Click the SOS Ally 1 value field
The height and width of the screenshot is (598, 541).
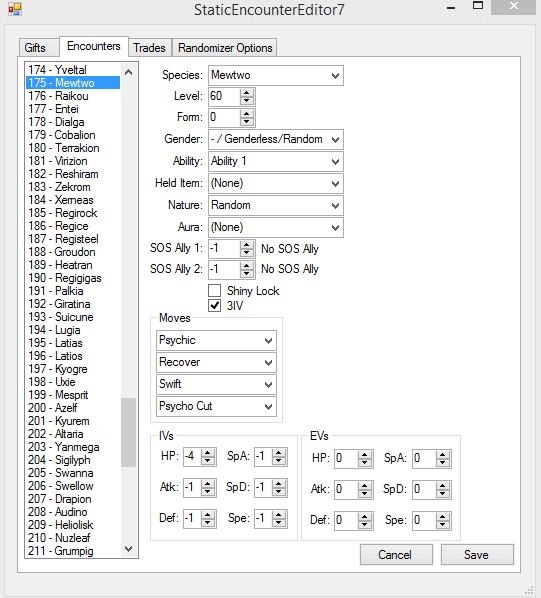(x=225, y=249)
